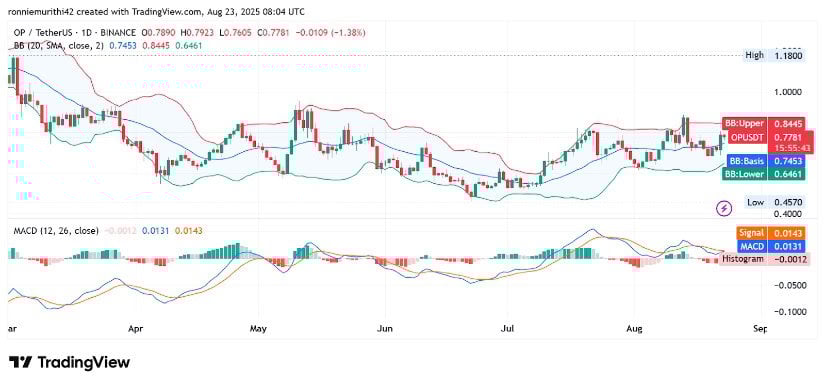The width and height of the screenshot is (825, 385).
Task: Click the Jul label on time axis
Action: (507, 329)
